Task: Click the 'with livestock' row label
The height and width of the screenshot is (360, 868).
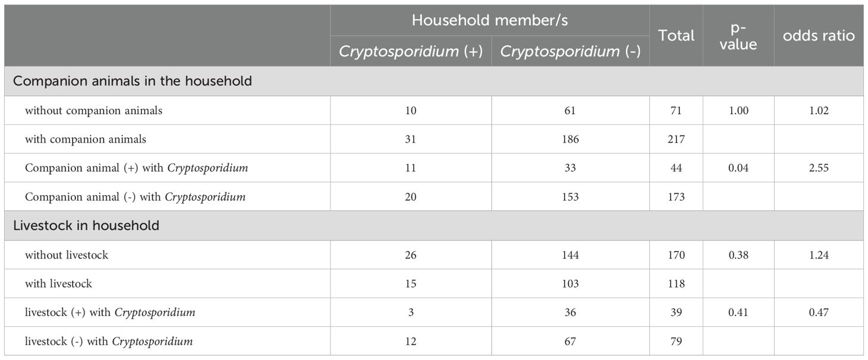Action: [x=58, y=284]
